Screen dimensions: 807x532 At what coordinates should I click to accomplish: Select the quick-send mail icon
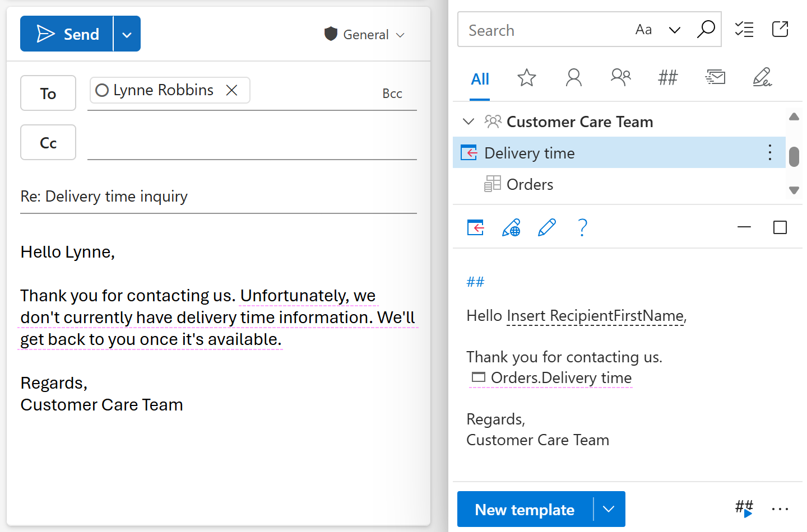click(715, 78)
